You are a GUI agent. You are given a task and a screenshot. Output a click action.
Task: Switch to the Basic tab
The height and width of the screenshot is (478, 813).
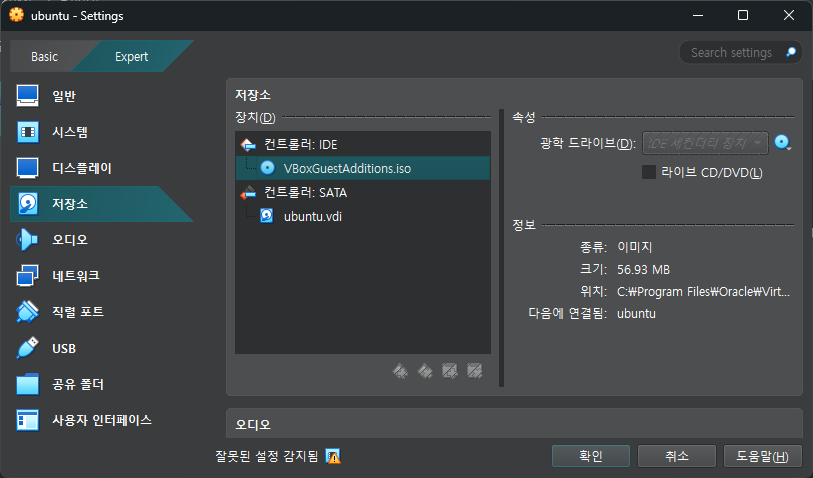pos(45,57)
